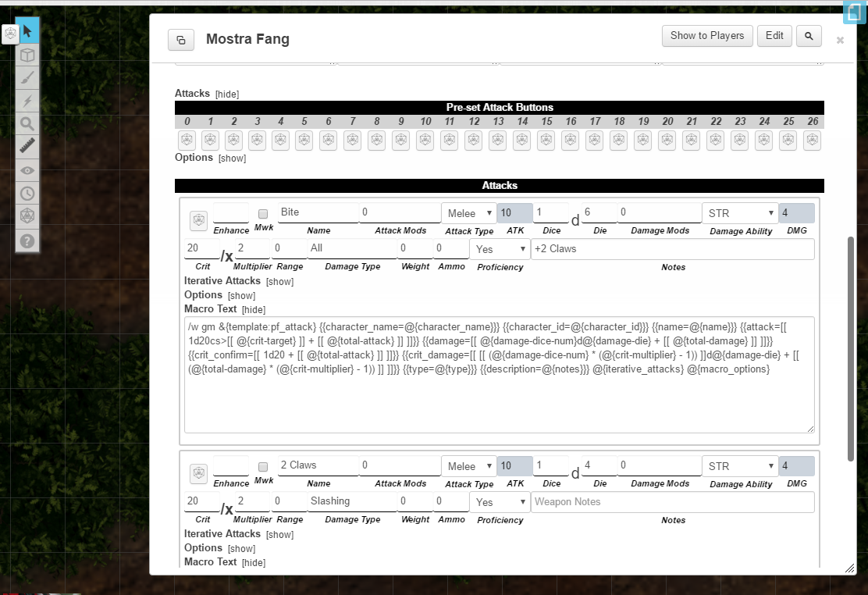Screen dimensions: 868x595
Task: Roll pre-set attack button 21
Action: click(x=692, y=141)
